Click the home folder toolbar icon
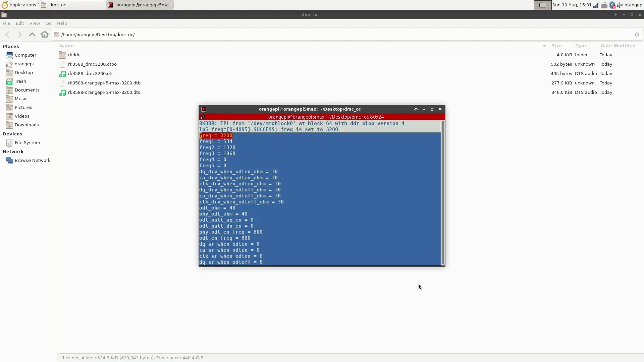This screenshot has height=362, width=644. (x=44, y=35)
